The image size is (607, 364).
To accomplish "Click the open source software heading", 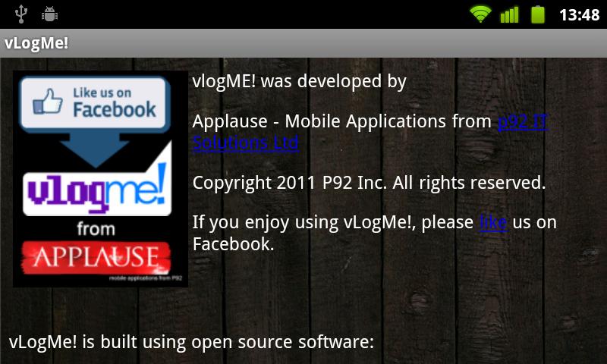I will coord(191,342).
